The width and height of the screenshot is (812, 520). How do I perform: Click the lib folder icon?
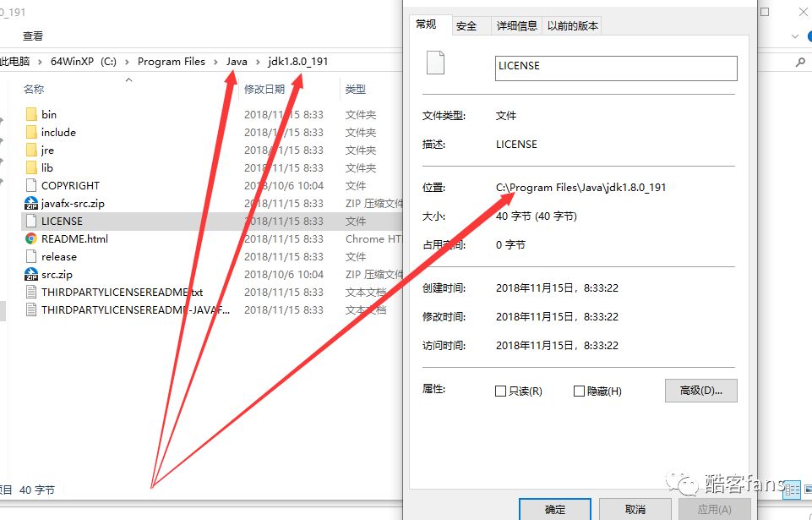[x=31, y=167]
